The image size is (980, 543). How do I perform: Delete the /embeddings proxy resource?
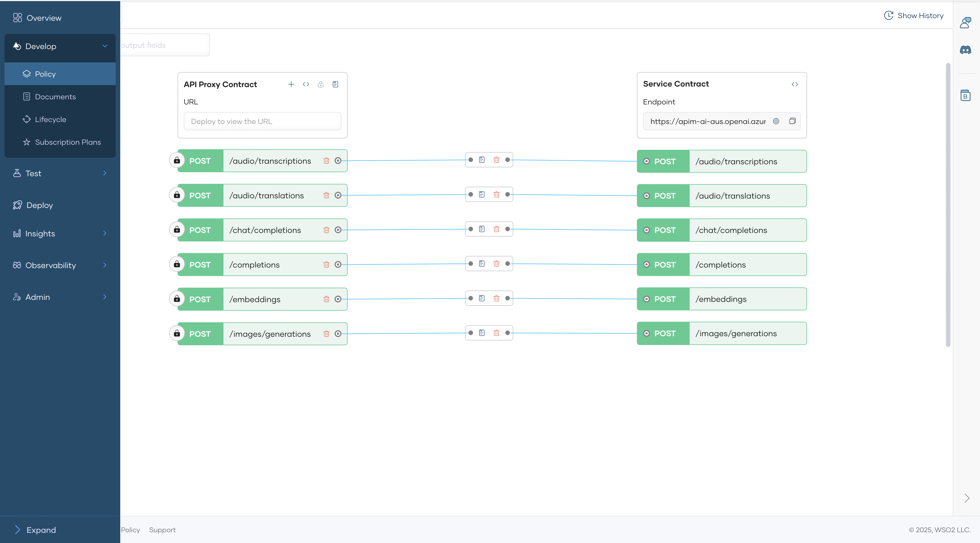(x=326, y=299)
